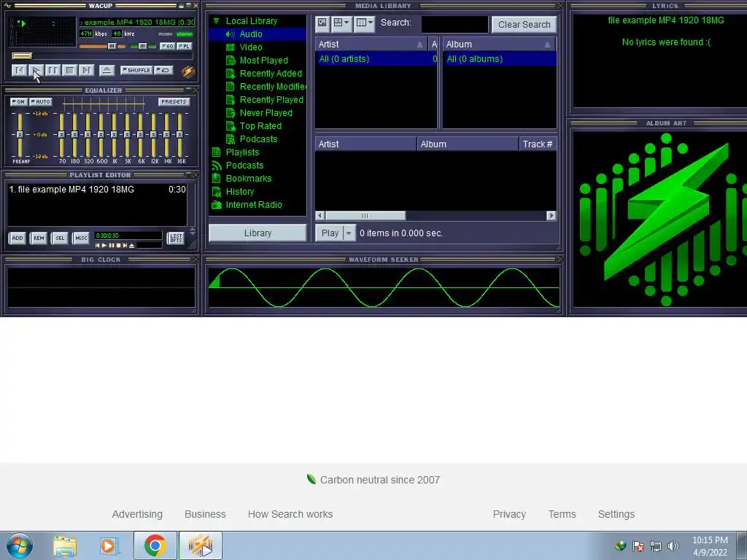
Task: Select the 'All (0 artists)' row
Action: click(x=376, y=59)
